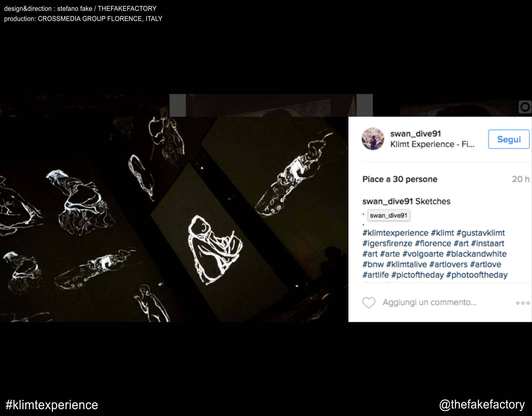
Task: Click the Instagram camera icon at top right
Action: click(525, 107)
